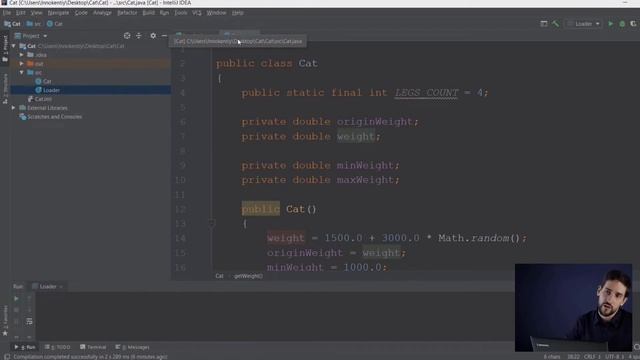
Task: Open the Messages tool window tab
Action: point(132,347)
